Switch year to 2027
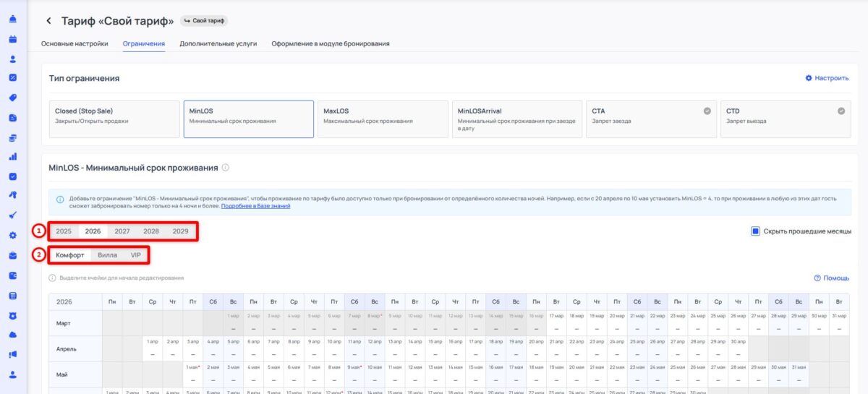868x394 pixels. pyautogui.click(x=122, y=231)
